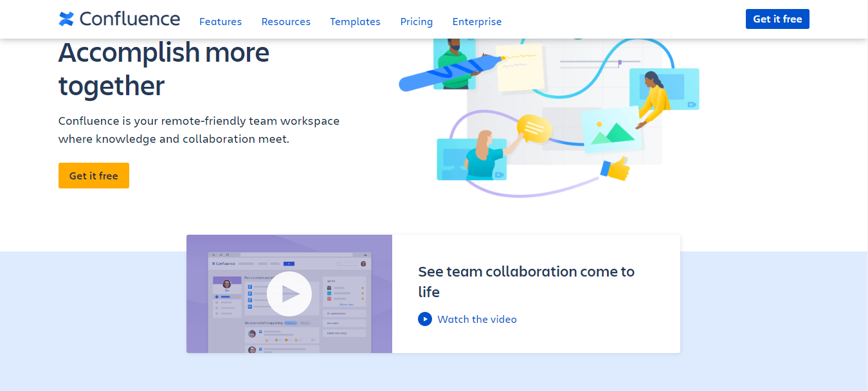Screen dimensions: 868x391
Task: Click the See team collaboration come to life heading
Action: coord(526,282)
